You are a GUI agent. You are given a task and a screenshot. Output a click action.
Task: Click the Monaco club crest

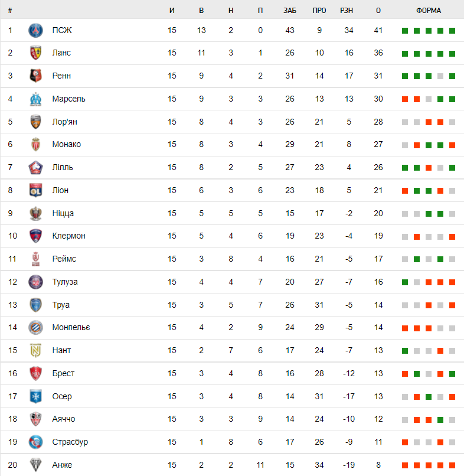click(36, 145)
